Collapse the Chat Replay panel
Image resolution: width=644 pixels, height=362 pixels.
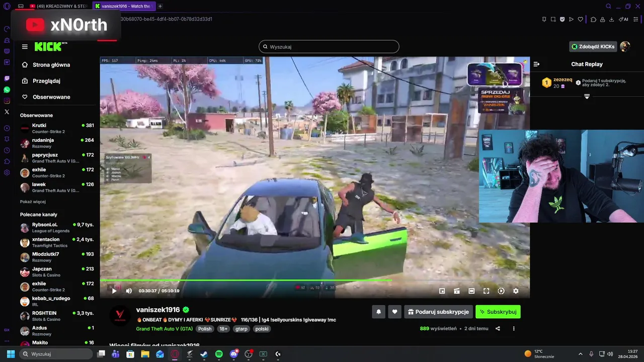[x=536, y=64]
